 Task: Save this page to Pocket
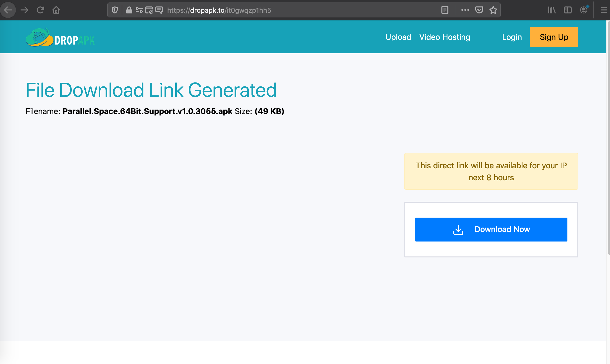click(x=479, y=10)
